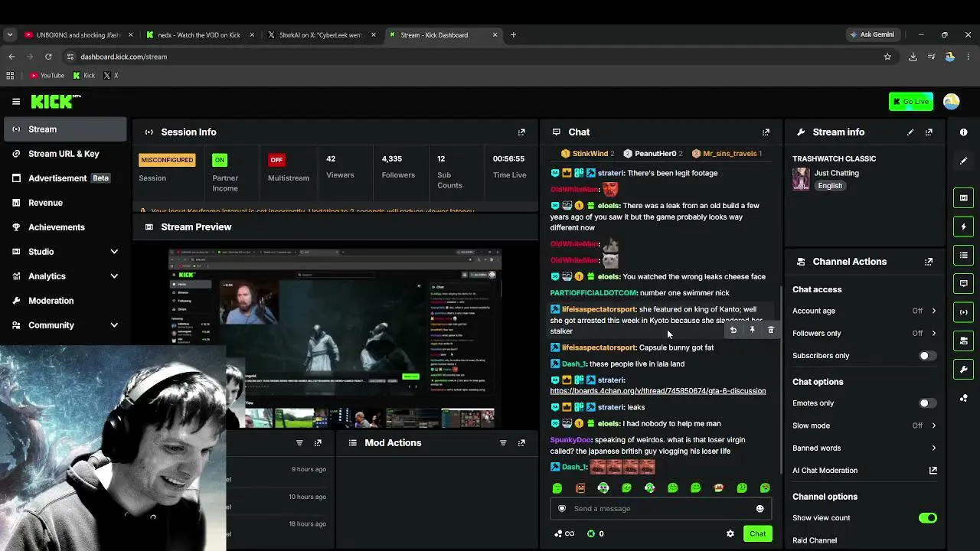Viewport: 980px width, 551px height.
Task: Toggle Emotes only chat
Action: pos(927,403)
